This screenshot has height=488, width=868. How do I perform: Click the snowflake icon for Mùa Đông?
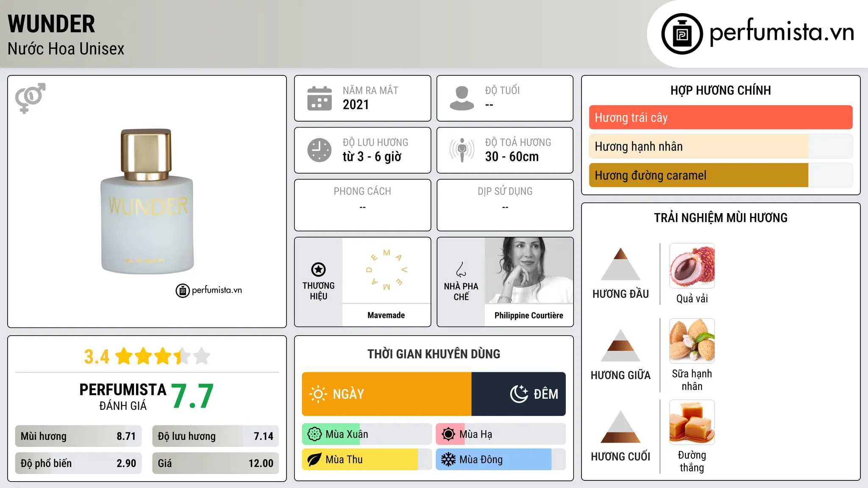click(x=448, y=460)
